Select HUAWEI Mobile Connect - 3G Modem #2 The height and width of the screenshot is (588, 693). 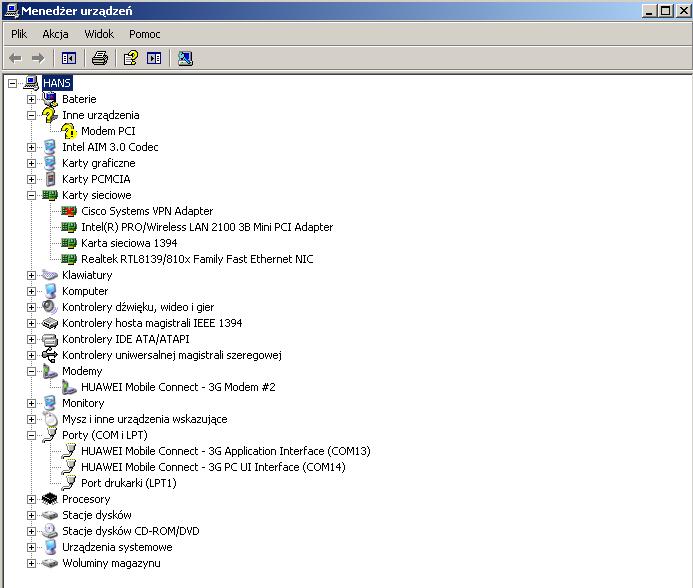pos(178,387)
